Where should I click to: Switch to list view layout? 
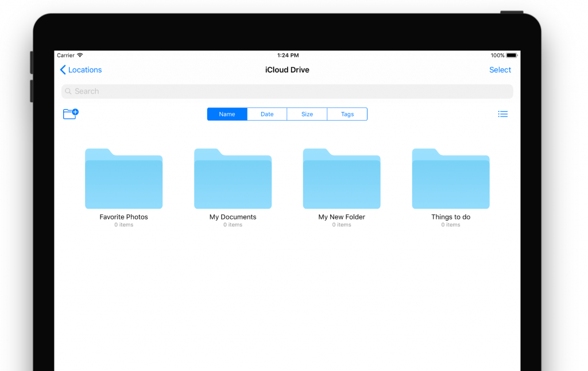(502, 114)
